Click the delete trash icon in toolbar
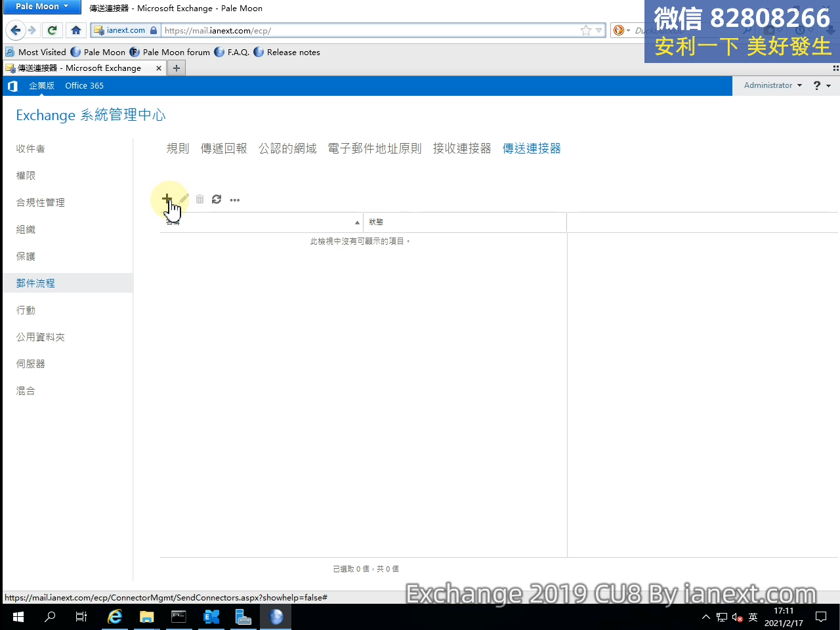The width and height of the screenshot is (840, 630). pyautogui.click(x=199, y=199)
